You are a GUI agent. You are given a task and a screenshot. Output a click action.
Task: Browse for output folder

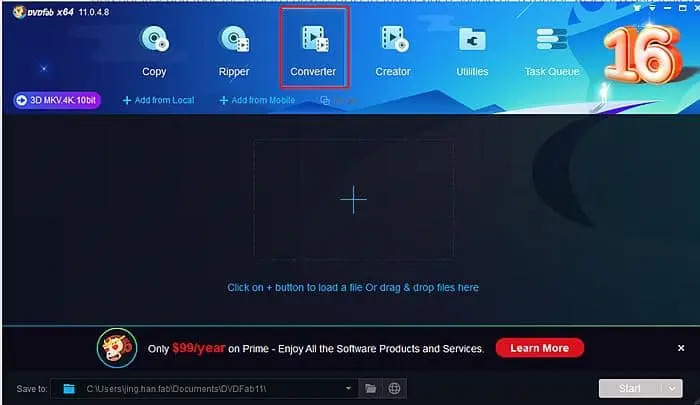point(370,388)
